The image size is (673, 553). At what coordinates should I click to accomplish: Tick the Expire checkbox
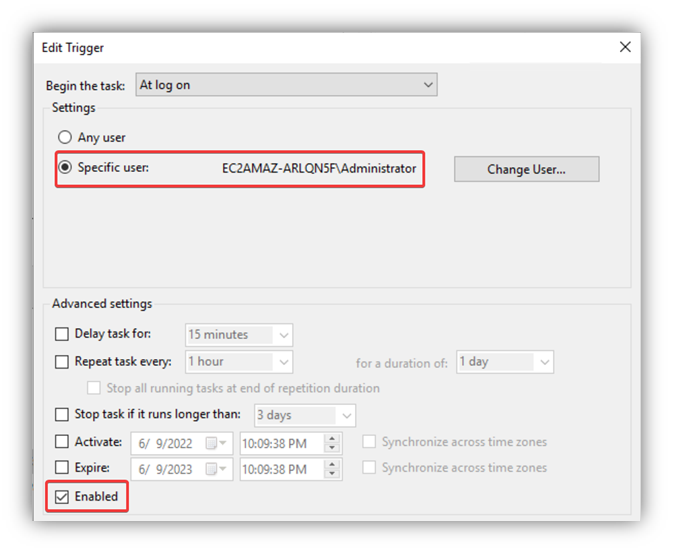62,468
